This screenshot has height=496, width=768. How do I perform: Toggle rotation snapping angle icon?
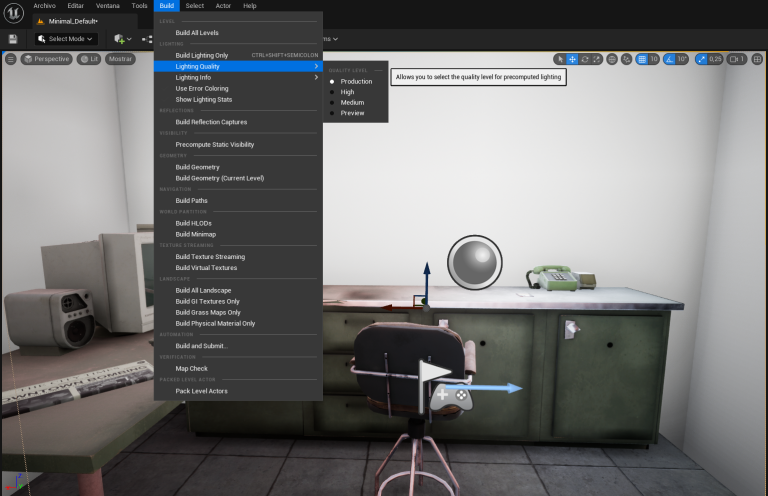[x=669, y=59]
